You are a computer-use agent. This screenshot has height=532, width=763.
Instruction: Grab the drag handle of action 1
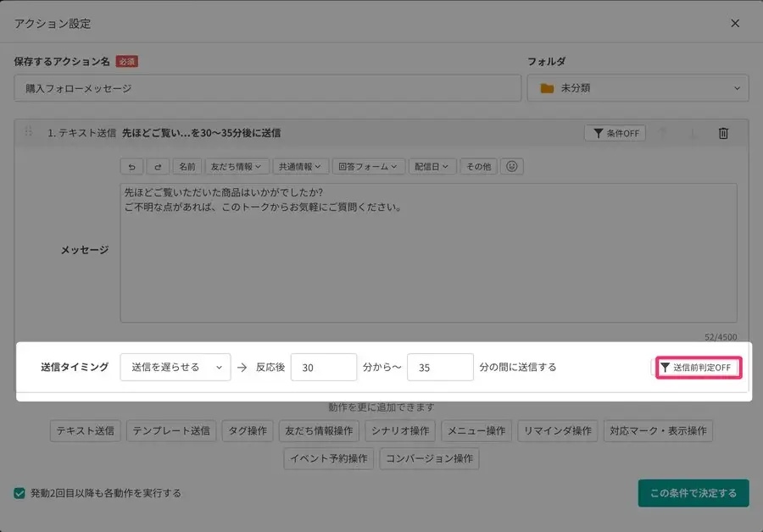(x=28, y=132)
